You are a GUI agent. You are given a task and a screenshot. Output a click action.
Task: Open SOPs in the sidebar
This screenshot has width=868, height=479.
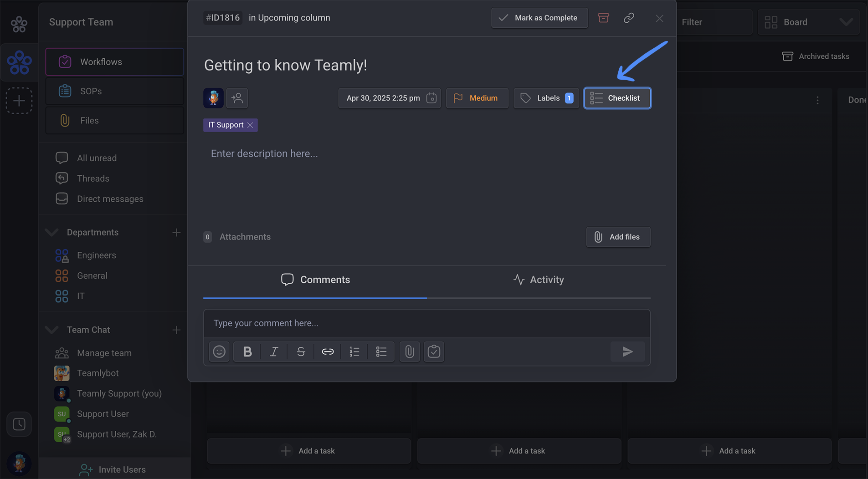tap(115, 91)
